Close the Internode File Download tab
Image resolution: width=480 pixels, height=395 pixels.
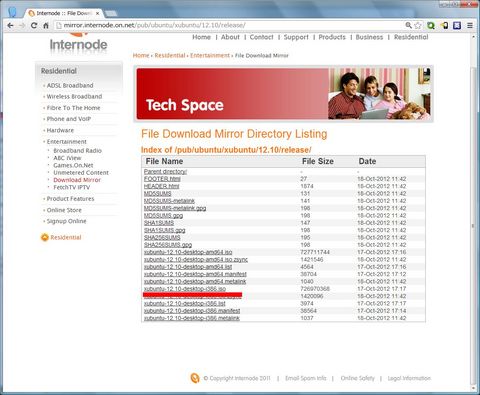[98, 14]
